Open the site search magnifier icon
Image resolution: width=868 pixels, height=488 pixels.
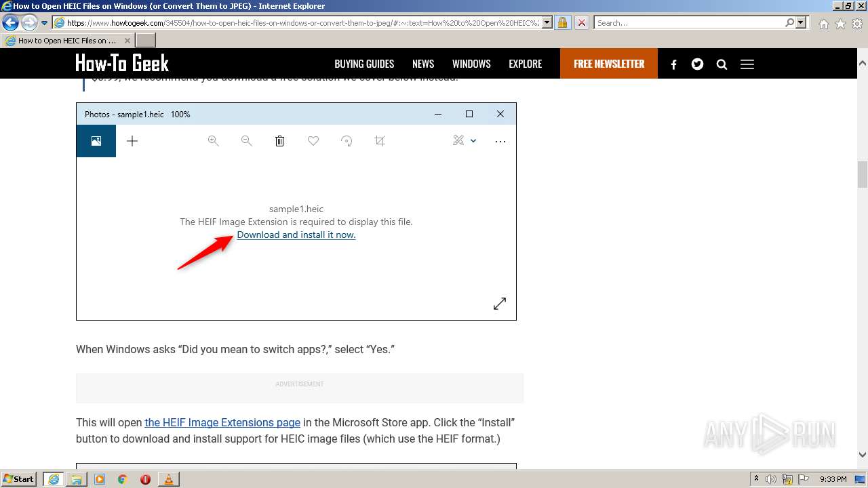[722, 64]
